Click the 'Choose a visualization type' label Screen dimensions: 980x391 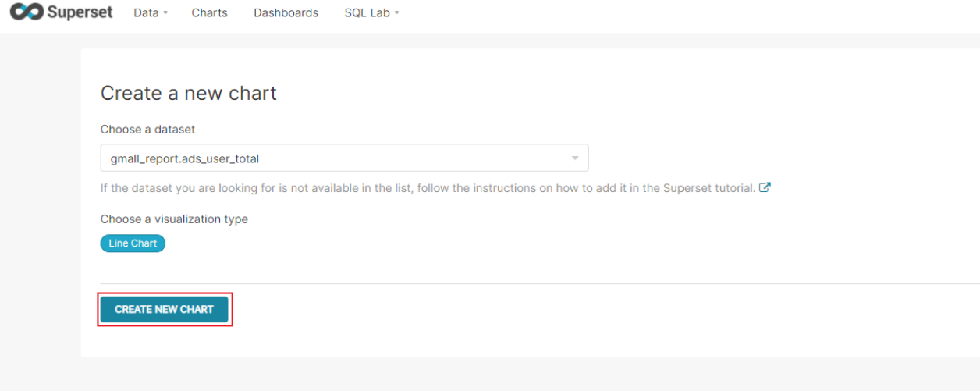[x=174, y=219]
